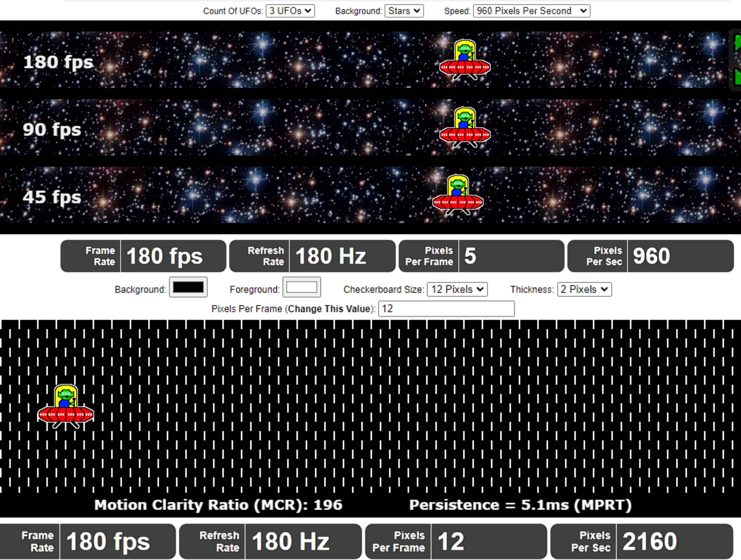The height and width of the screenshot is (560, 741).
Task: Pick the white Foreground color swatch
Action: tap(302, 287)
